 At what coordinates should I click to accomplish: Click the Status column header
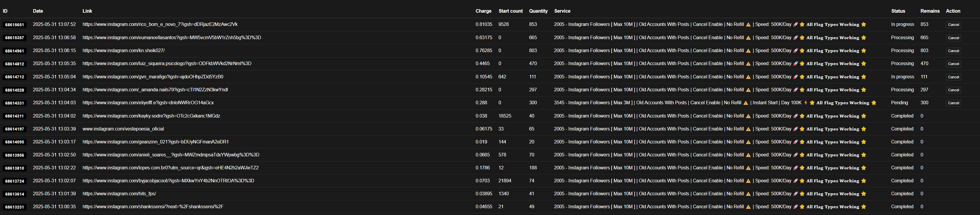point(898,11)
